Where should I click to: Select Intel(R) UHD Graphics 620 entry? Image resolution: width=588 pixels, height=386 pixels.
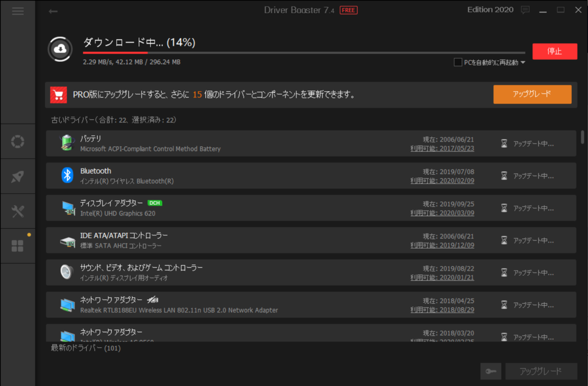tap(118, 214)
